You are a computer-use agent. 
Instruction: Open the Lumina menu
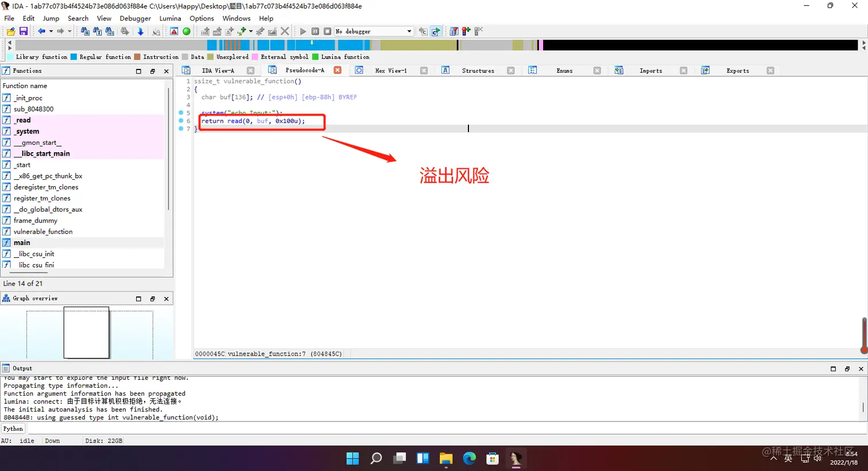pos(170,18)
